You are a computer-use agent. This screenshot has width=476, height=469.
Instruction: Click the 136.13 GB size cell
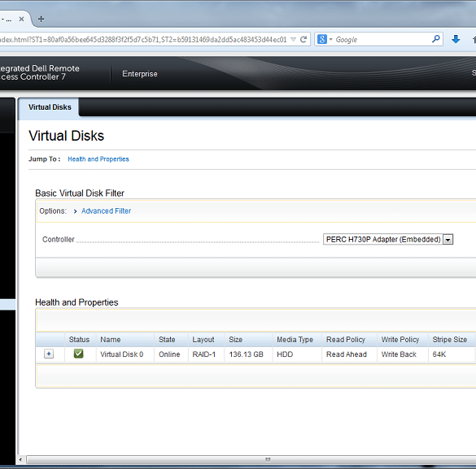point(246,354)
